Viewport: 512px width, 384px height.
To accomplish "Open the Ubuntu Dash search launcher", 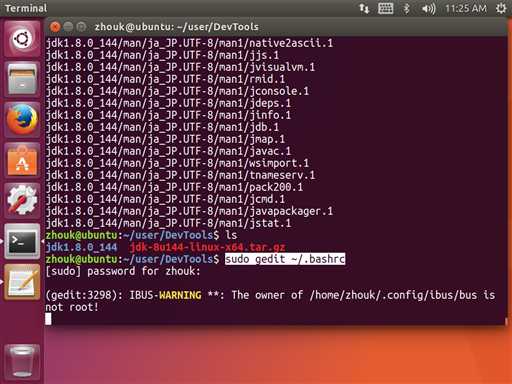I will [22, 39].
